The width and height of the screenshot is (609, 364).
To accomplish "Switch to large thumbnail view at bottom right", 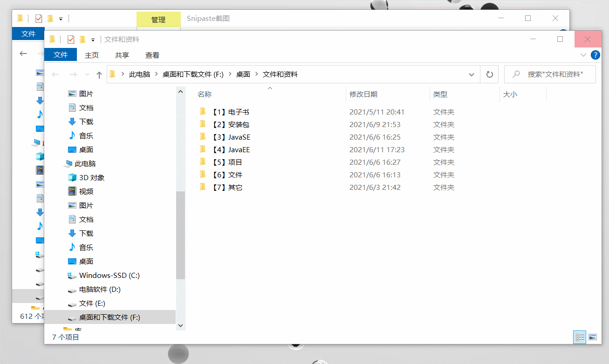I will [x=592, y=337].
